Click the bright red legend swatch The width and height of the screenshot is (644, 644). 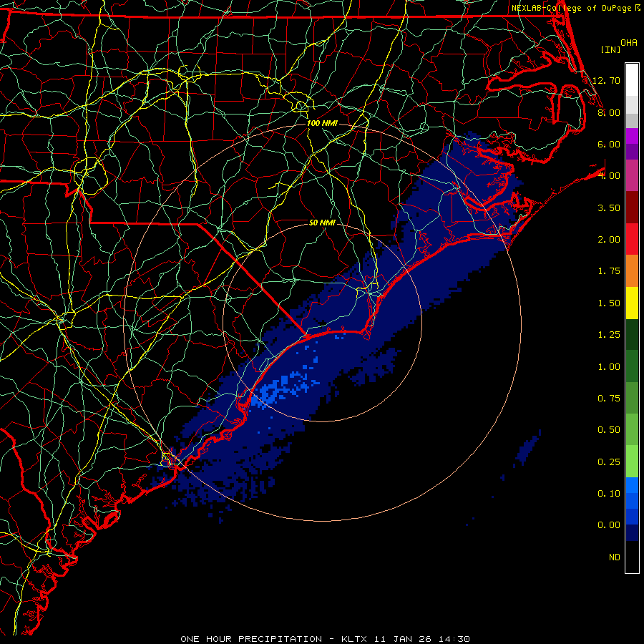tap(632, 239)
